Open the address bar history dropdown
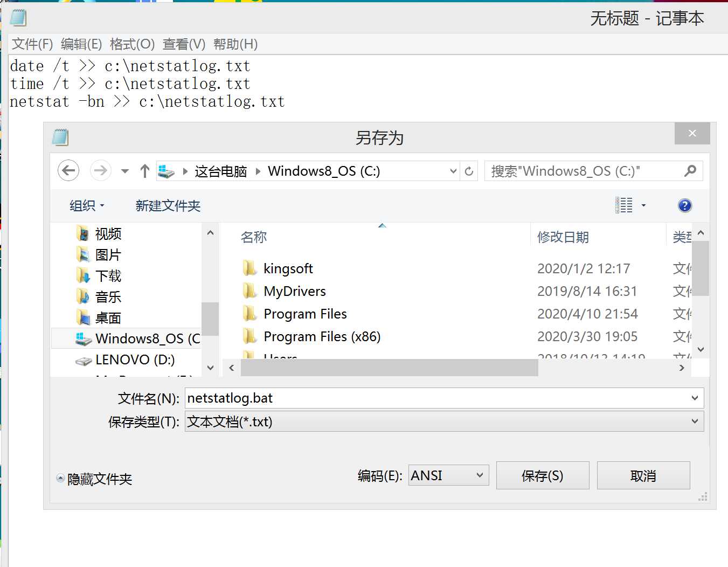728x567 pixels. pyautogui.click(x=453, y=171)
